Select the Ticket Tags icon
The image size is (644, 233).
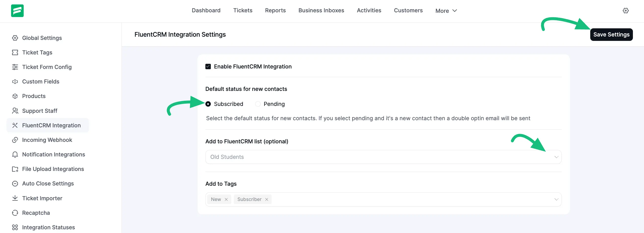[15, 52]
